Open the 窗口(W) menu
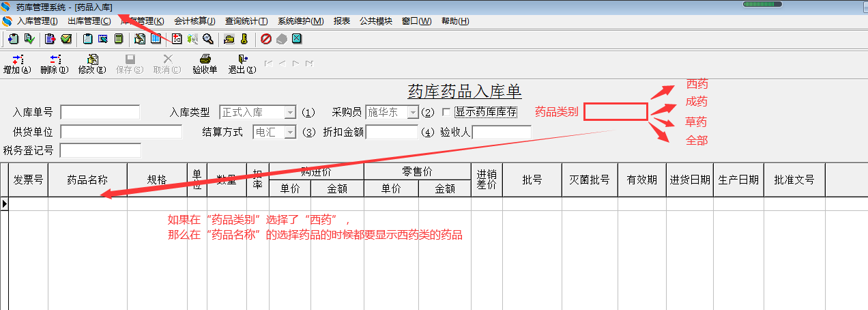 (417, 21)
